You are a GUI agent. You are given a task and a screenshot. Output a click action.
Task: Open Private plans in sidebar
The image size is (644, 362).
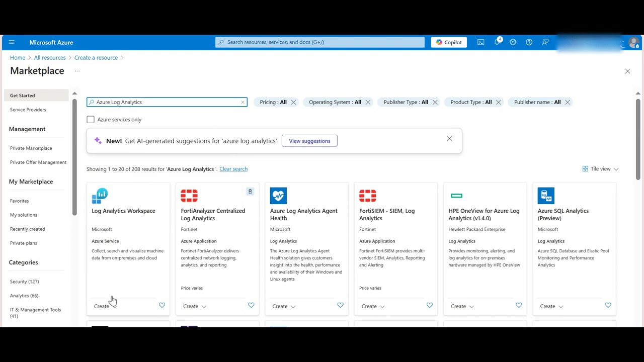point(24,243)
